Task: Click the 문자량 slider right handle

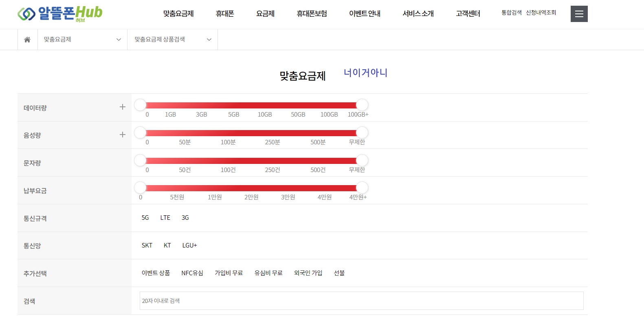Action: [x=362, y=160]
